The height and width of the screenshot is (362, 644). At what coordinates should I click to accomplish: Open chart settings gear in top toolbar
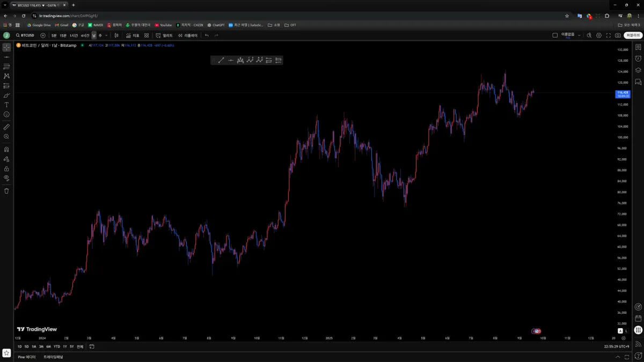[x=599, y=35]
